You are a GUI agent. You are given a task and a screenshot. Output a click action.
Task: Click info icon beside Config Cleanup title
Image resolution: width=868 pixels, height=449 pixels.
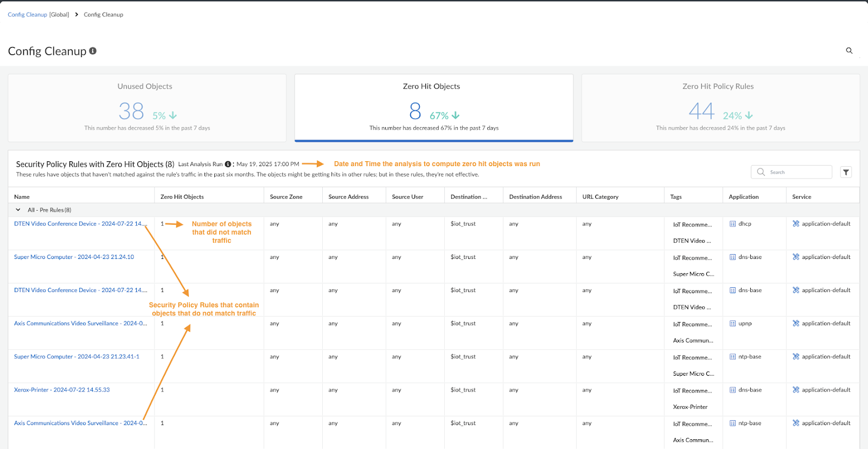point(93,51)
